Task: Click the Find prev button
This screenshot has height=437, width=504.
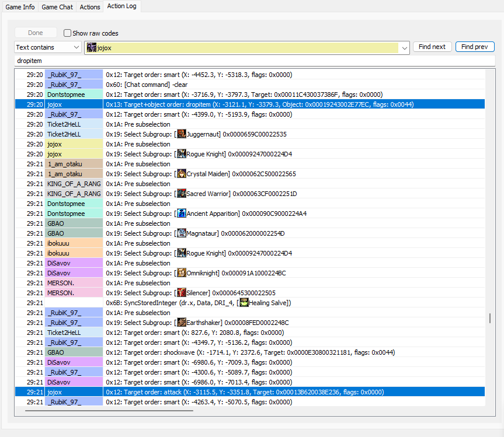Action: point(475,47)
